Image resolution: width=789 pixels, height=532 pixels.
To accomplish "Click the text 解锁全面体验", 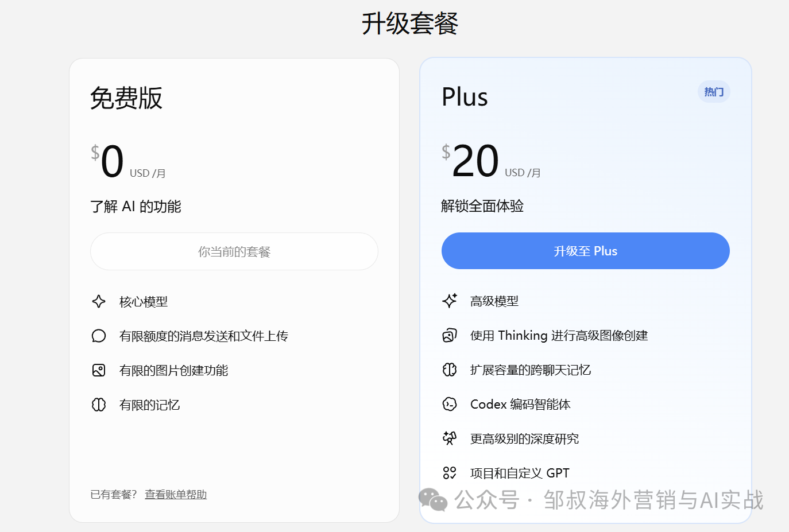I will pyautogui.click(x=482, y=206).
